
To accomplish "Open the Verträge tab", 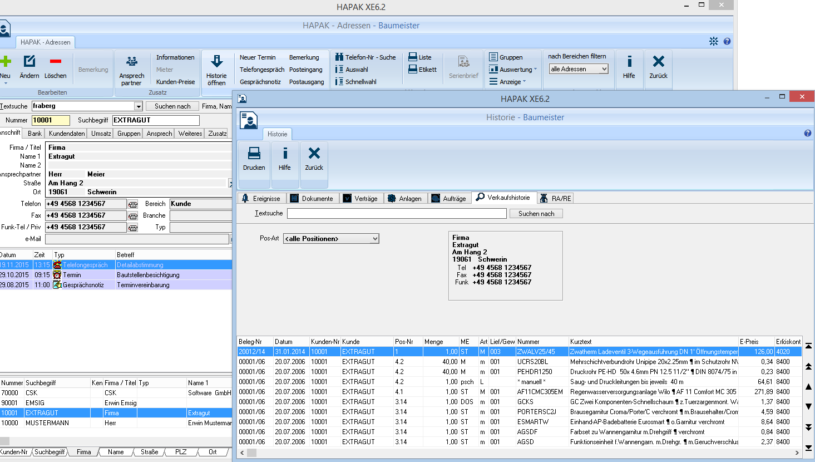I will coord(360,199).
